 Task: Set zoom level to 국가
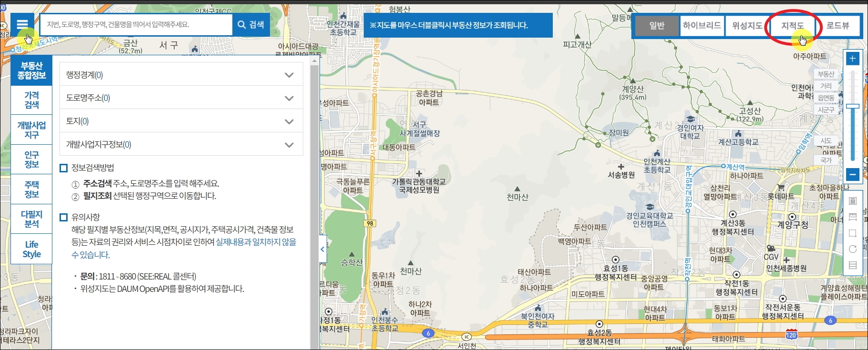click(826, 160)
